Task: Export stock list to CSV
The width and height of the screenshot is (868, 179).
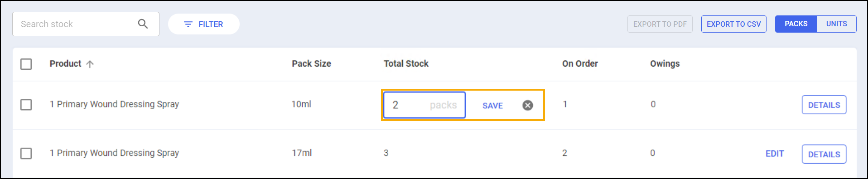Action: 734,24
